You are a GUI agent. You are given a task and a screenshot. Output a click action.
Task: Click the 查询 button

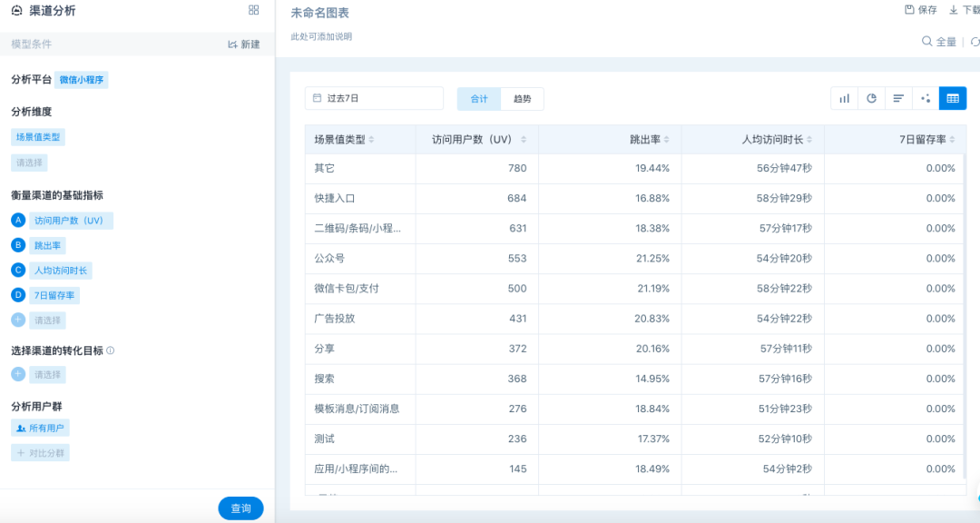click(240, 508)
